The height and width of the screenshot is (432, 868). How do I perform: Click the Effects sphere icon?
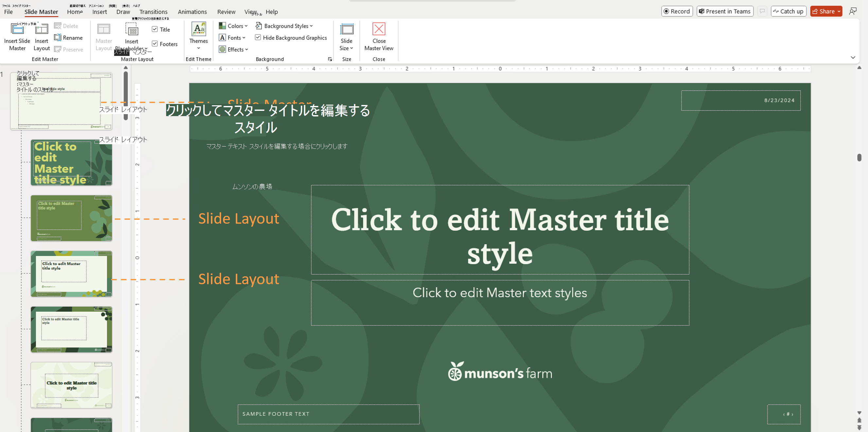pos(222,49)
